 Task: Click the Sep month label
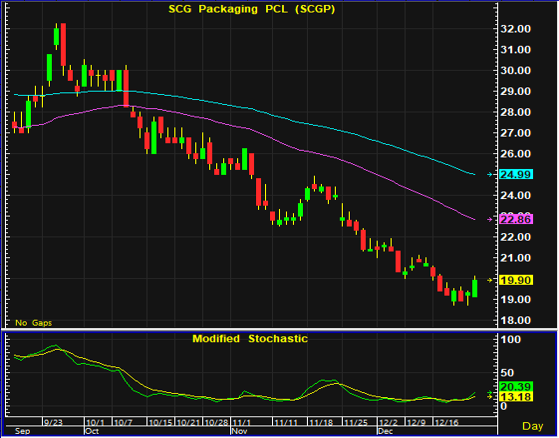[22, 432]
